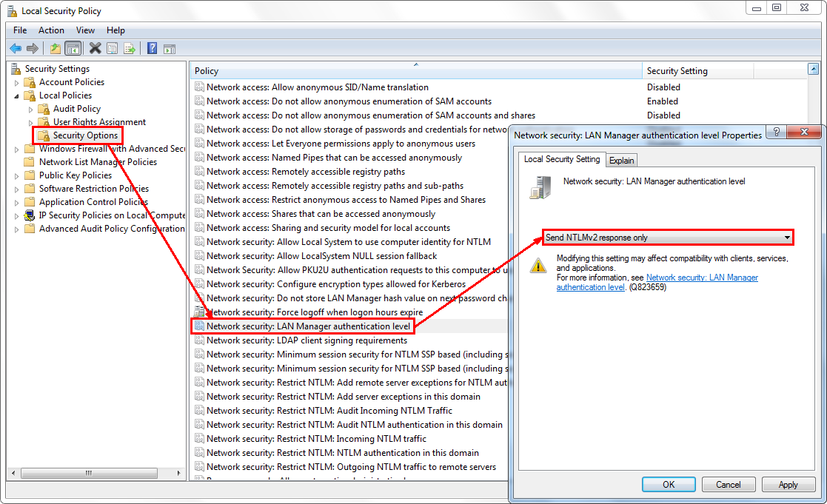
Task: Toggle the Show/Hide Action Pane icon
Action: 170,48
